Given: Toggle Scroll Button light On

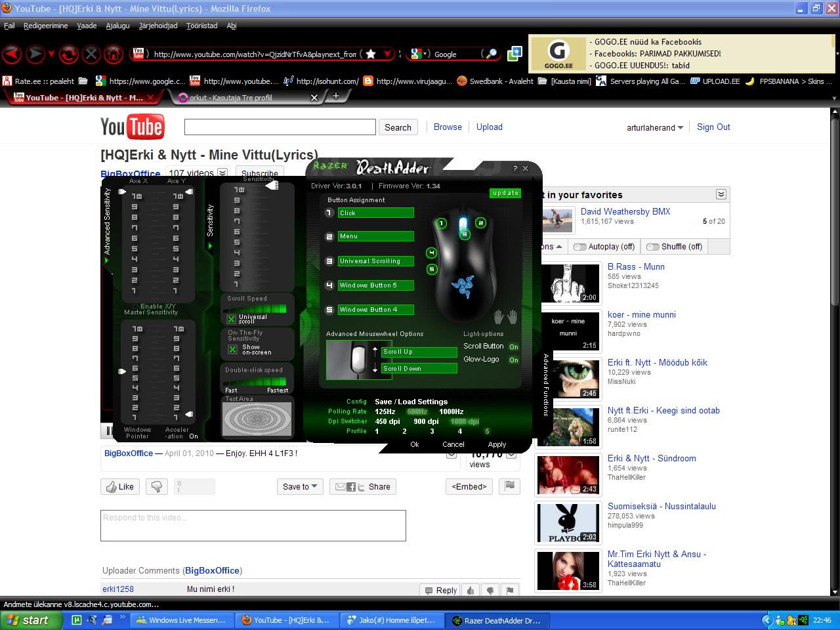Looking at the screenshot, I should coord(514,346).
